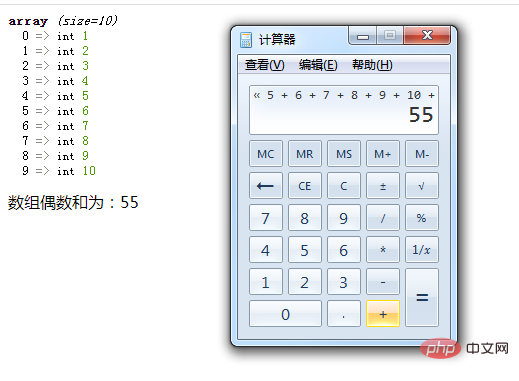This screenshot has width=519, height=381.
Task: Click the reciprocal 1/x key
Action: pos(422,250)
